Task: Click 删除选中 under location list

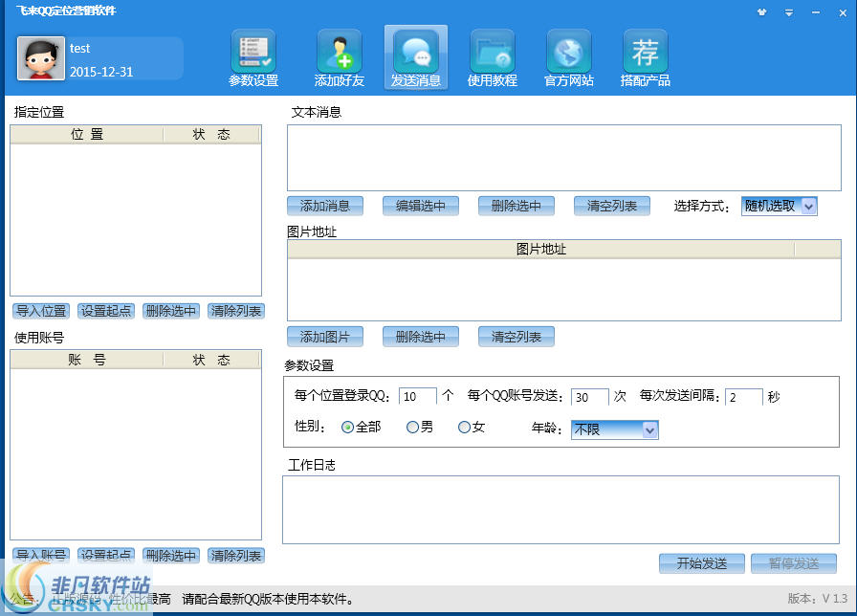Action: tap(171, 311)
